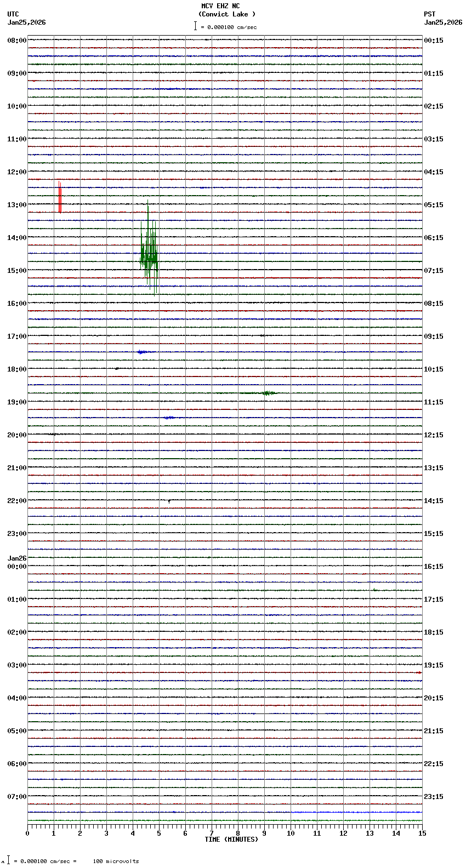Click the red spike near 13:00 UTC

point(60,197)
